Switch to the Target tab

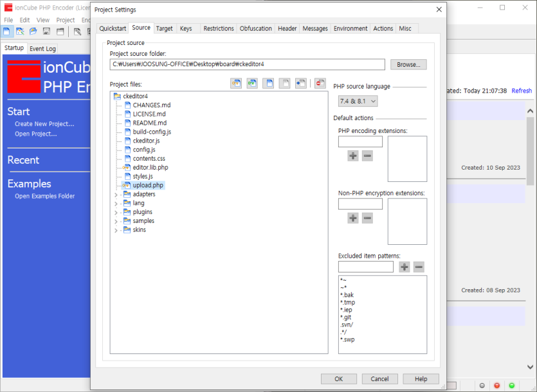tap(165, 28)
